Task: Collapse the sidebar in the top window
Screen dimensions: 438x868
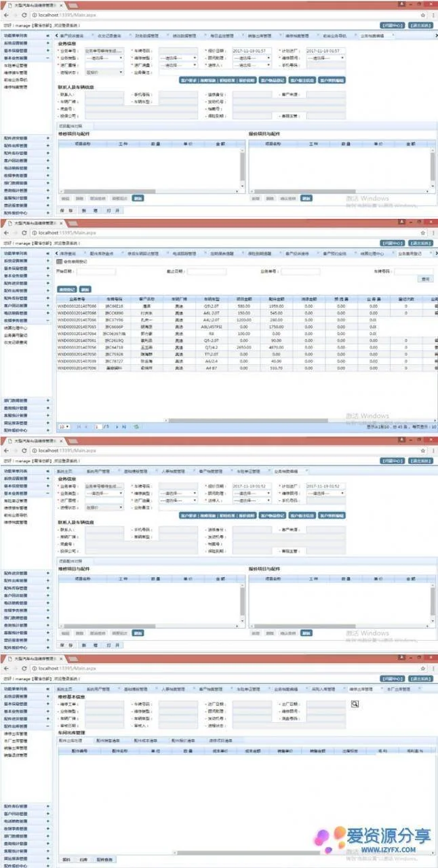Action: (47, 35)
